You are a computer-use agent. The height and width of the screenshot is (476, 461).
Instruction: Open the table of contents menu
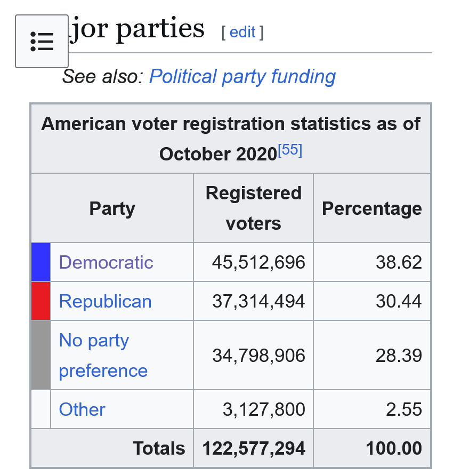point(42,41)
